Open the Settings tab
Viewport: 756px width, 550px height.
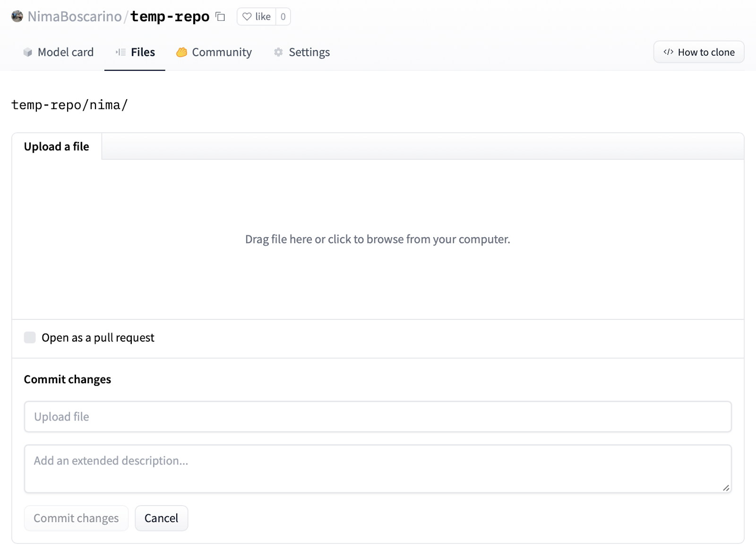tap(302, 52)
